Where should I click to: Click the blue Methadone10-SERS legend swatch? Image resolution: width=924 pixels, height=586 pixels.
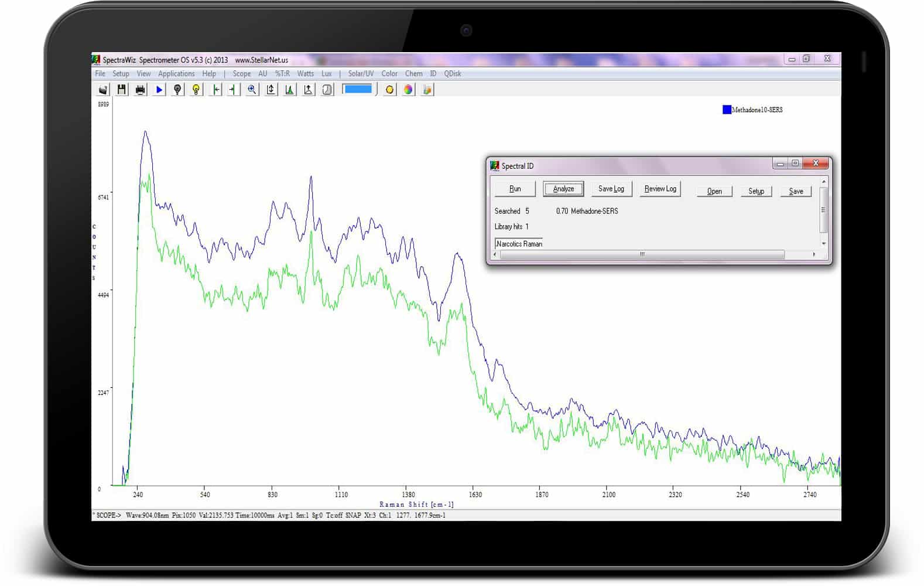point(727,110)
